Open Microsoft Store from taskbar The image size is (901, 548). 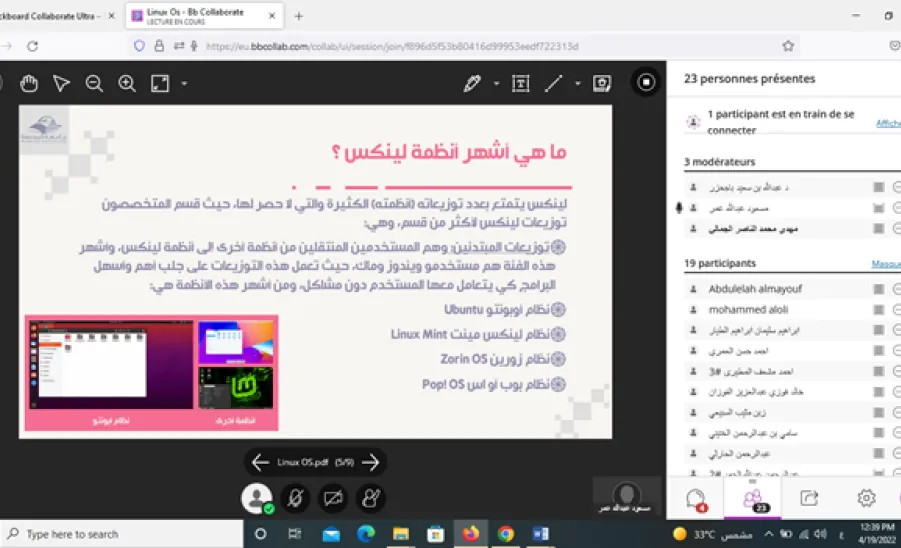[x=436, y=534]
